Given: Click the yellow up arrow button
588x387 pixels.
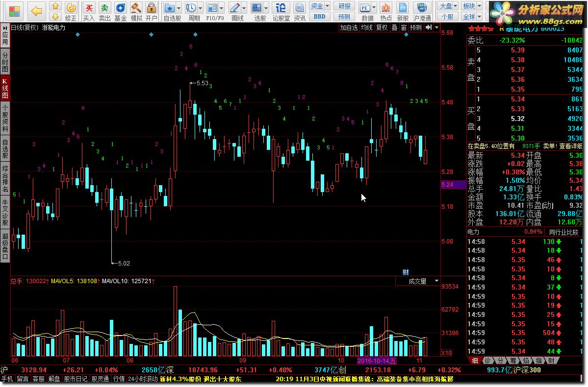Looking at the screenshot, I should (x=55, y=5).
